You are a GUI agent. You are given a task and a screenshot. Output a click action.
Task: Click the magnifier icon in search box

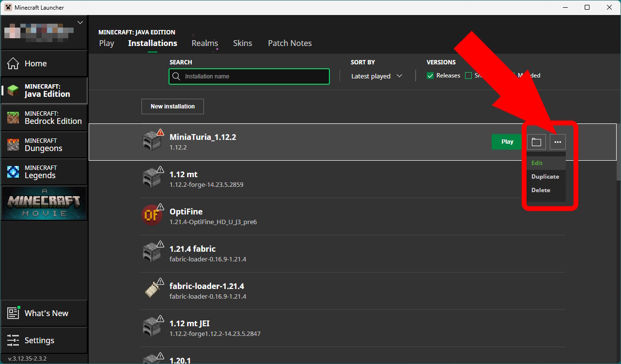[x=177, y=76]
